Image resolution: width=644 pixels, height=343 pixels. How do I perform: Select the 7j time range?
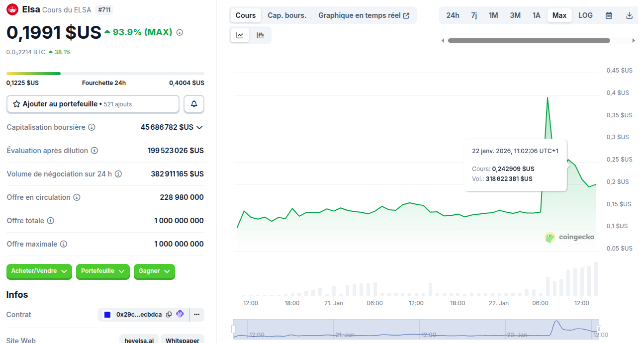tap(474, 15)
